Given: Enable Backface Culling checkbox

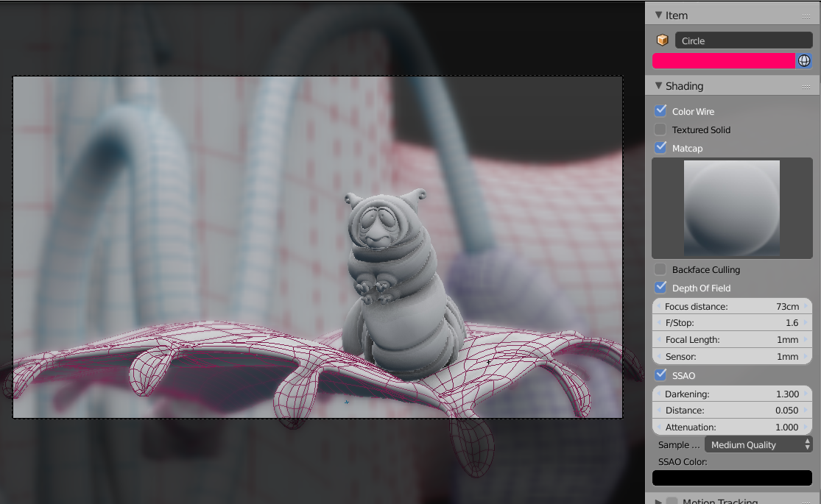Looking at the screenshot, I should coord(660,269).
